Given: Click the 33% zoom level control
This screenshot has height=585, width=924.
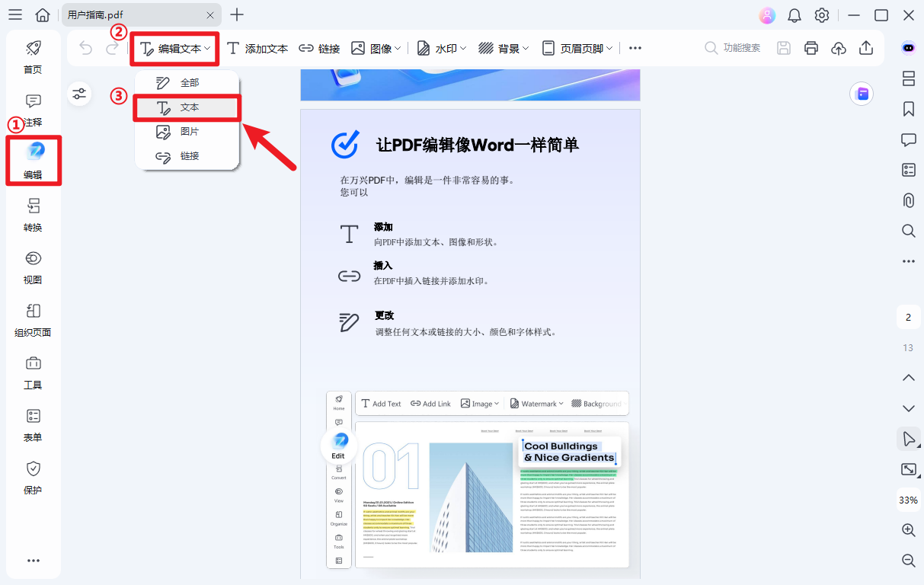Looking at the screenshot, I should tap(908, 500).
